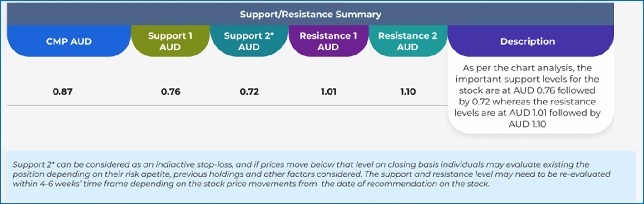Screen dimensions: 644x204
Task: Select the Support 1 value 0.76
Action: tap(170, 92)
